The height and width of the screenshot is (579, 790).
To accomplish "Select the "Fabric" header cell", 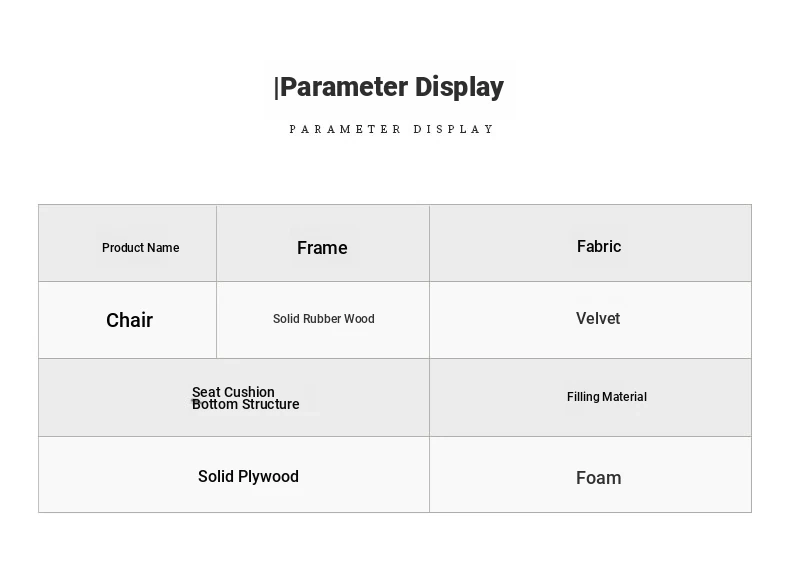I will (599, 246).
